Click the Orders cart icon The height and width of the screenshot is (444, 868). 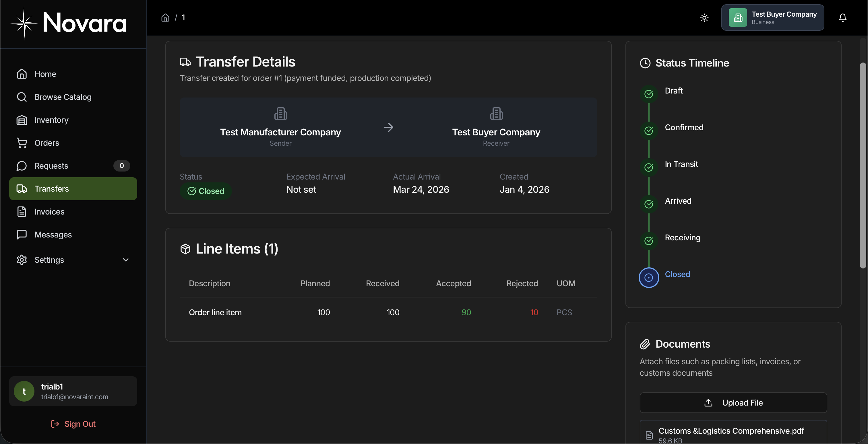click(22, 143)
